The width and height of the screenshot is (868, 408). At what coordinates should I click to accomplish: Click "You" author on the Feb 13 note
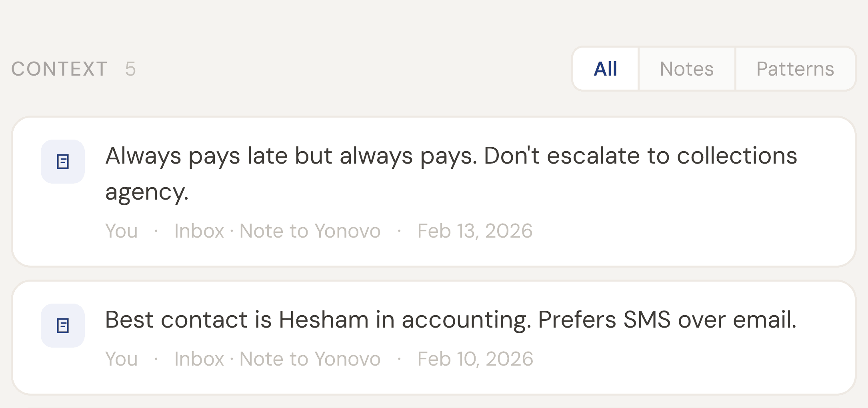coord(121,231)
